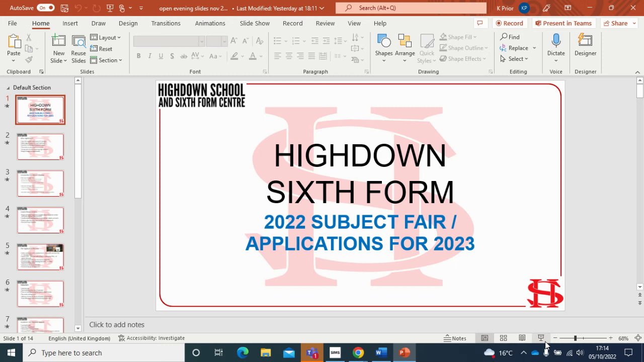The height and width of the screenshot is (362, 644).
Task: Open Quick Styles gallery
Action: click(427, 48)
